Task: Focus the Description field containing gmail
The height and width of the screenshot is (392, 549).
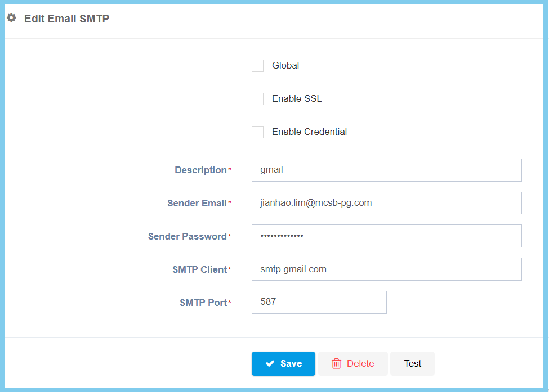Action: pyautogui.click(x=386, y=170)
